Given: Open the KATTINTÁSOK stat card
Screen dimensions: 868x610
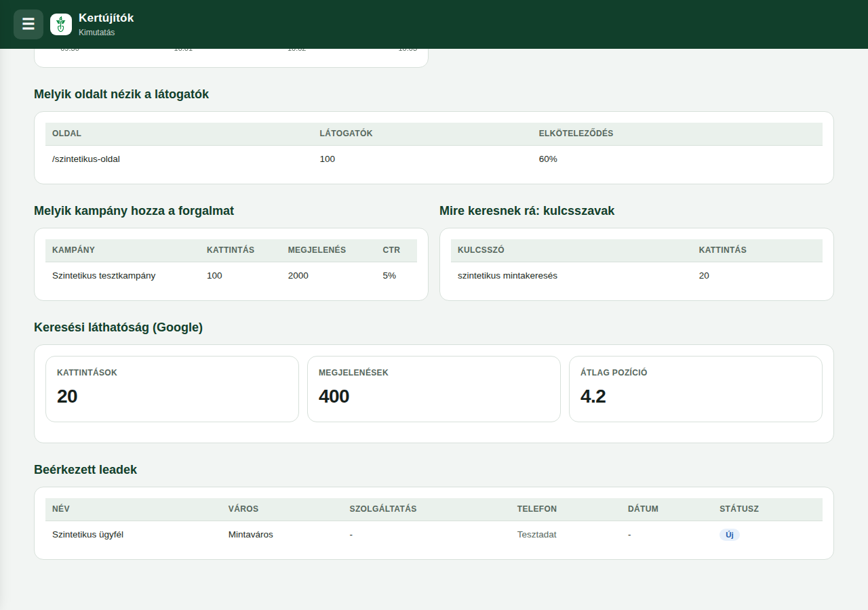Looking at the screenshot, I should tap(172, 389).
